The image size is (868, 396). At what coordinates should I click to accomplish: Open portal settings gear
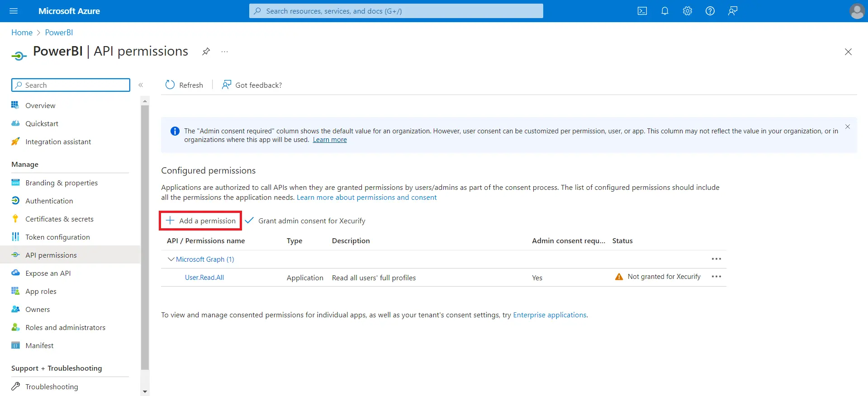click(688, 11)
